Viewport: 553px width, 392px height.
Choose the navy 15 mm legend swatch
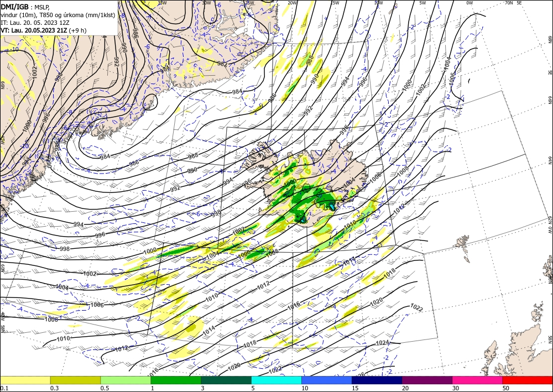377,380
